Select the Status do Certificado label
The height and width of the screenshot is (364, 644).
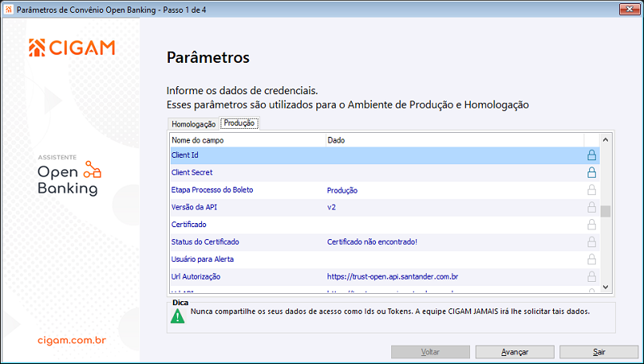[205, 242]
